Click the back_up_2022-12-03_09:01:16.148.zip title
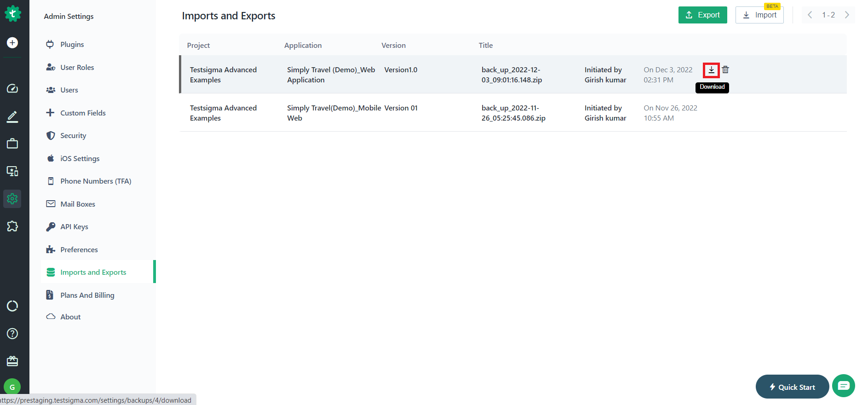The width and height of the screenshot is (868, 405). click(512, 75)
